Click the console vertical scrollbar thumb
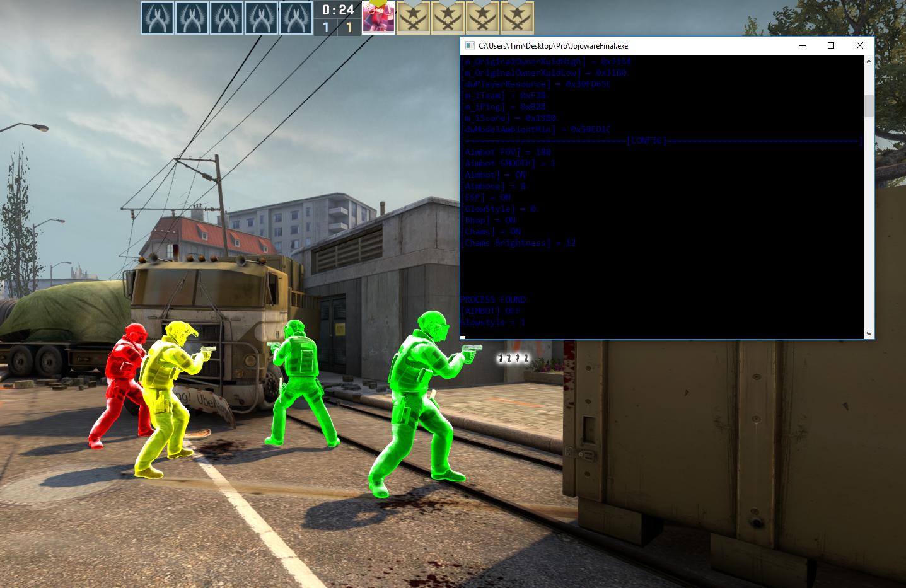 (x=869, y=106)
